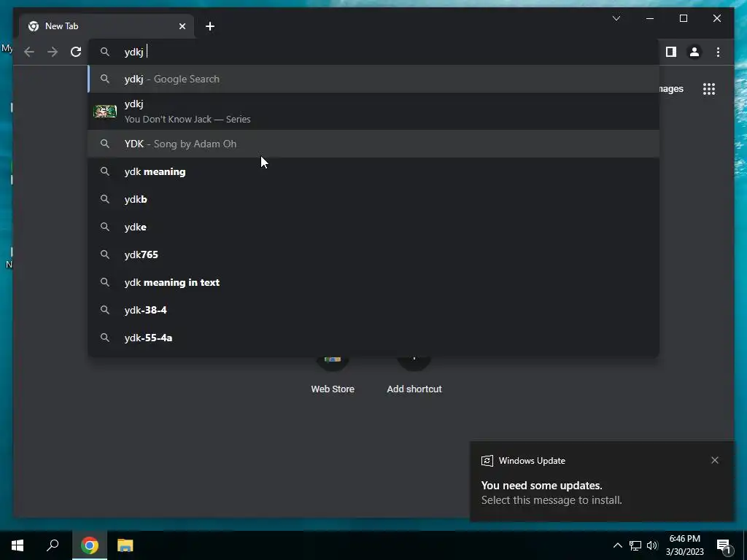Open the Windows Start menu
This screenshot has height=560, width=747.
pyautogui.click(x=18, y=545)
